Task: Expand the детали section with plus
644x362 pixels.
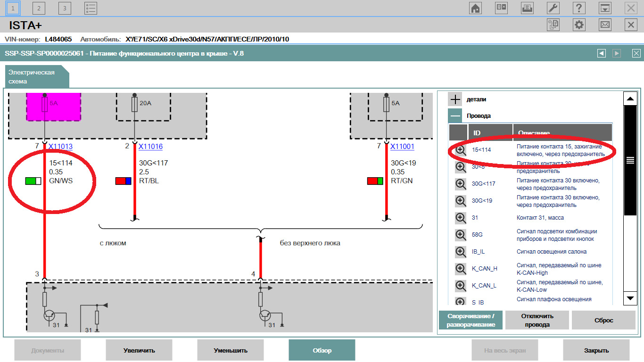Action: pyautogui.click(x=455, y=99)
